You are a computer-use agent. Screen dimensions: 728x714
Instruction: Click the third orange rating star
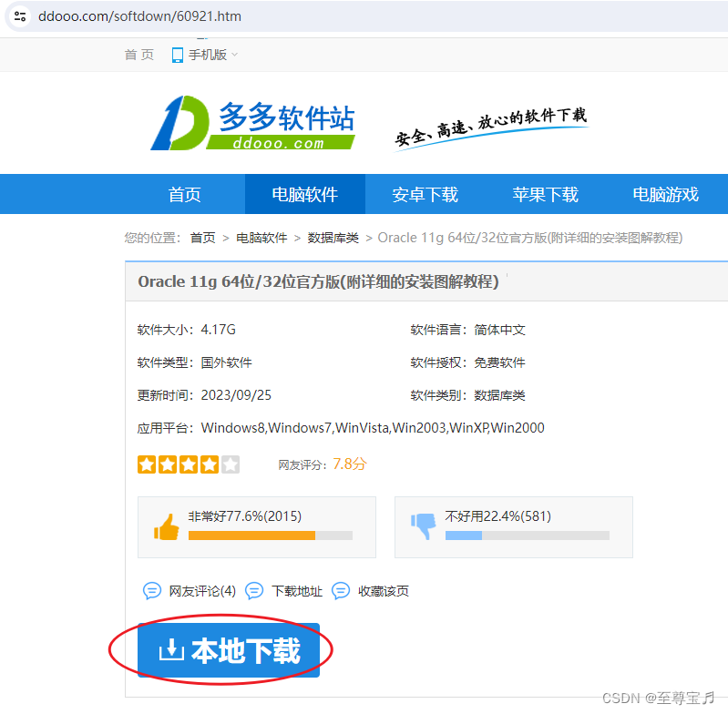(x=189, y=464)
